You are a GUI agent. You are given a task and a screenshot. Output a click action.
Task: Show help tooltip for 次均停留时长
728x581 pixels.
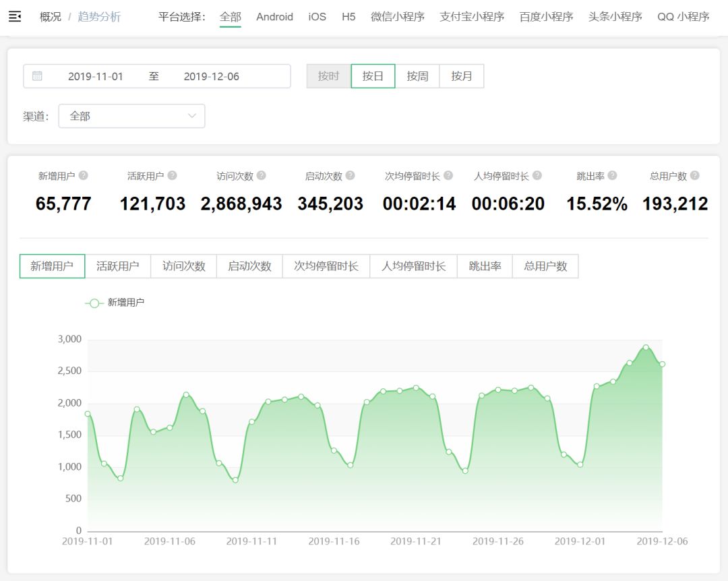point(448,175)
